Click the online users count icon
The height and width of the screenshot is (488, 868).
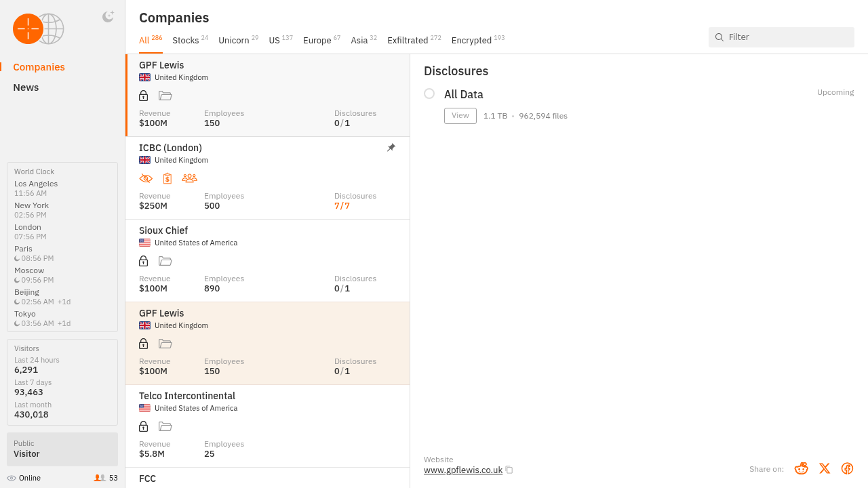point(100,478)
